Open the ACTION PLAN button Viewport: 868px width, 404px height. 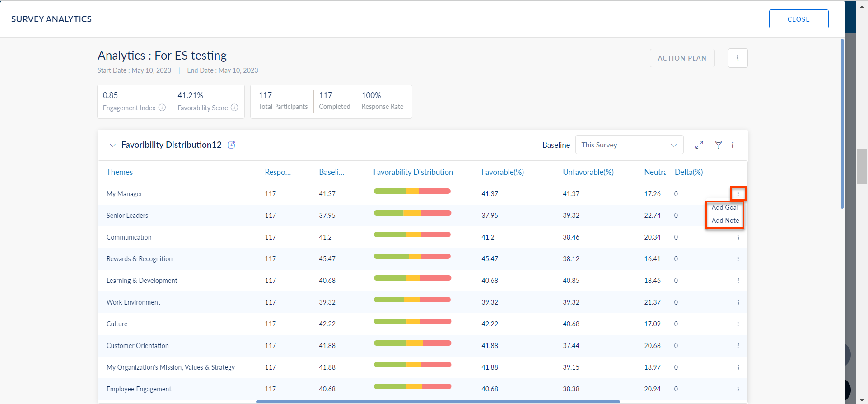pyautogui.click(x=682, y=58)
